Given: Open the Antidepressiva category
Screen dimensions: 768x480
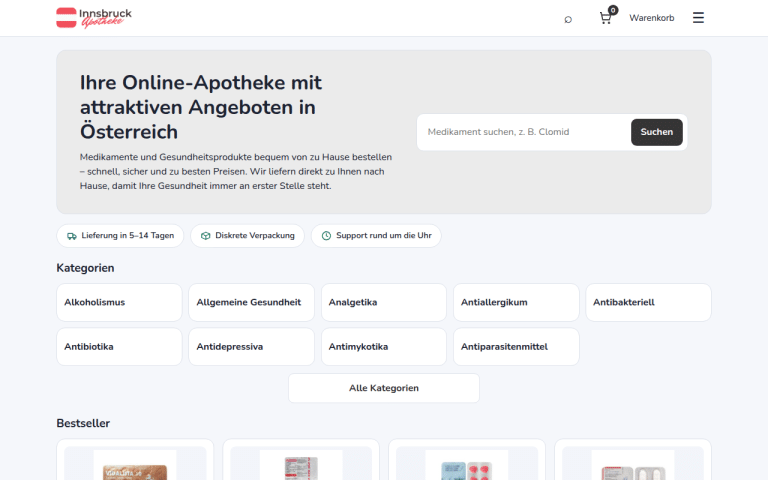Looking at the screenshot, I should [x=251, y=346].
